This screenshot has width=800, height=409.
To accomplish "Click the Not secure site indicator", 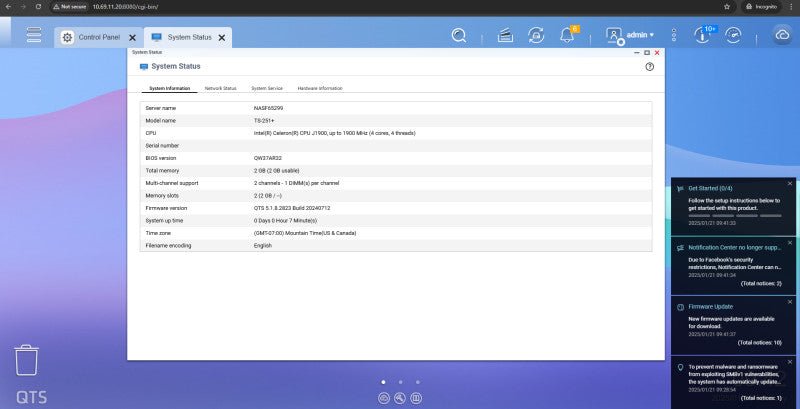I will coord(70,7).
